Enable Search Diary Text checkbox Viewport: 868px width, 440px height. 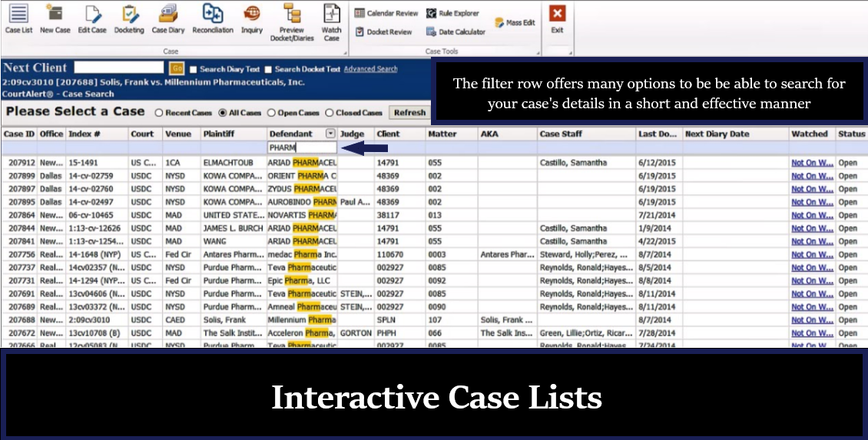tap(194, 69)
